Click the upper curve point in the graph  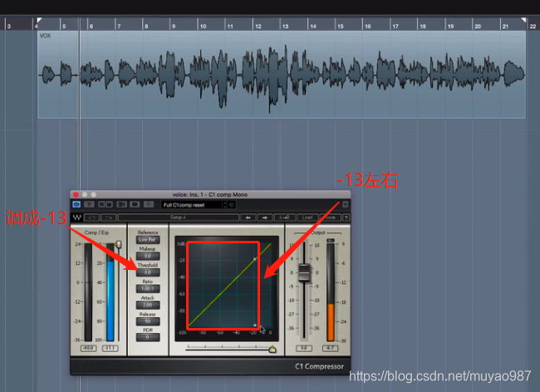pos(255,259)
